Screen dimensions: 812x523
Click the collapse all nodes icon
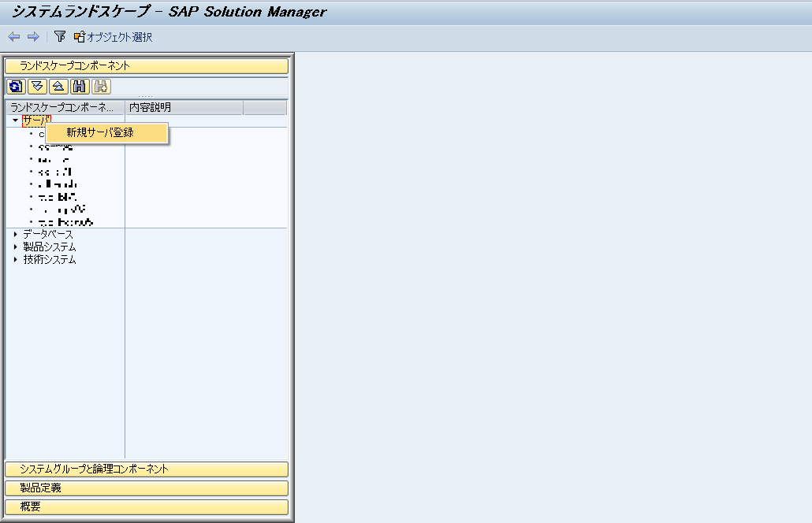(x=58, y=87)
